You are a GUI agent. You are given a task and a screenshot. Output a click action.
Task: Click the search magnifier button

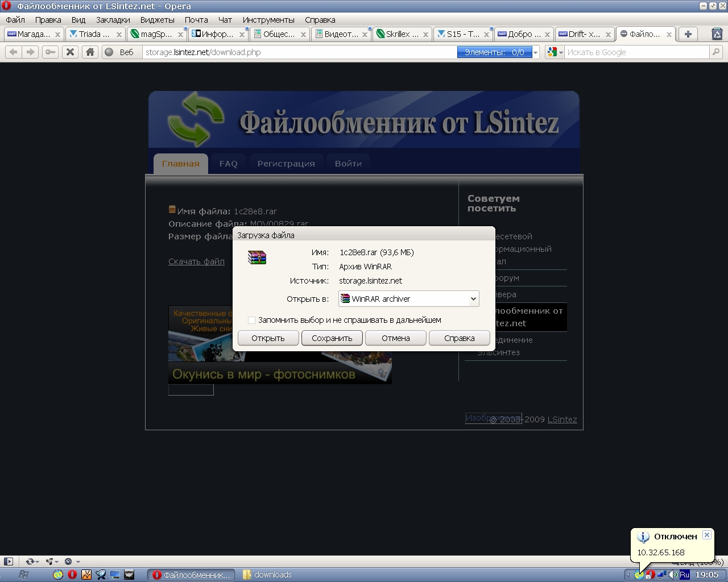tap(715, 52)
